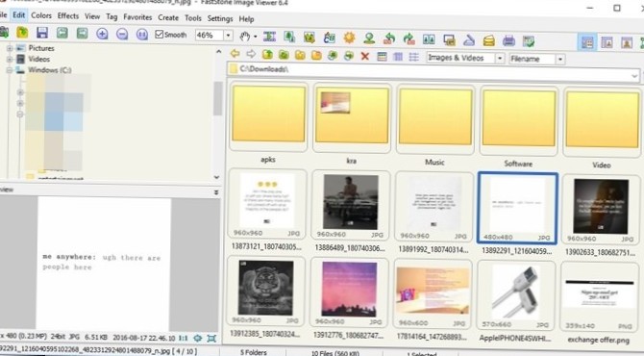Click the browser Back arrow
This screenshot has height=356, width=644.
pos(235,54)
